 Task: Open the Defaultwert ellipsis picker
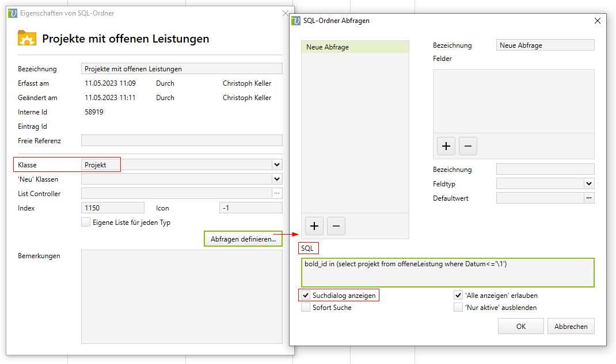588,198
